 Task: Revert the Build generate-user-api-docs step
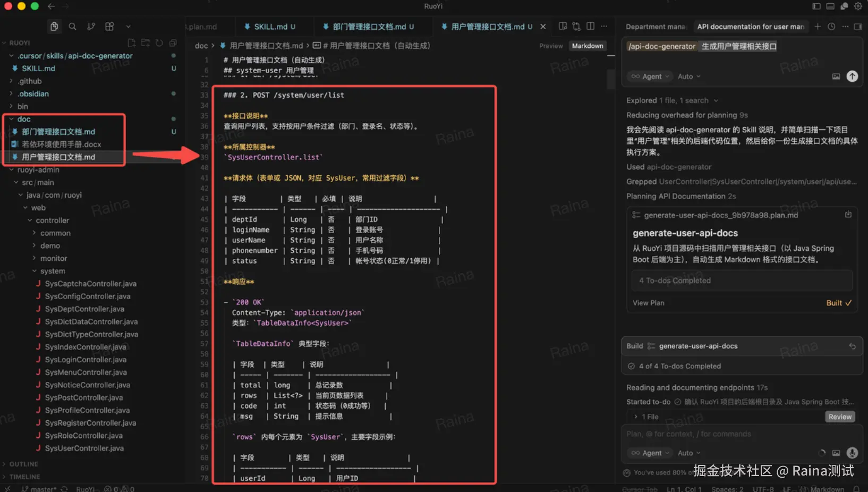852,346
